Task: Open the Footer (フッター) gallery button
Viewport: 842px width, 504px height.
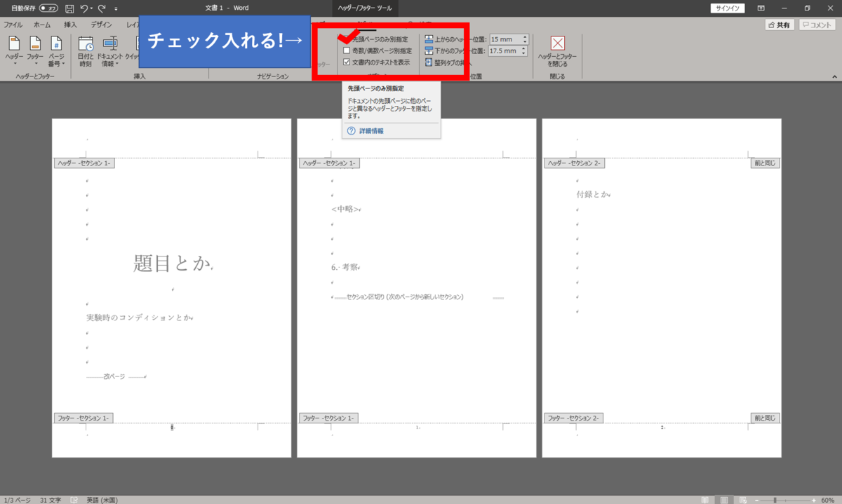Action: click(x=35, y=50)
